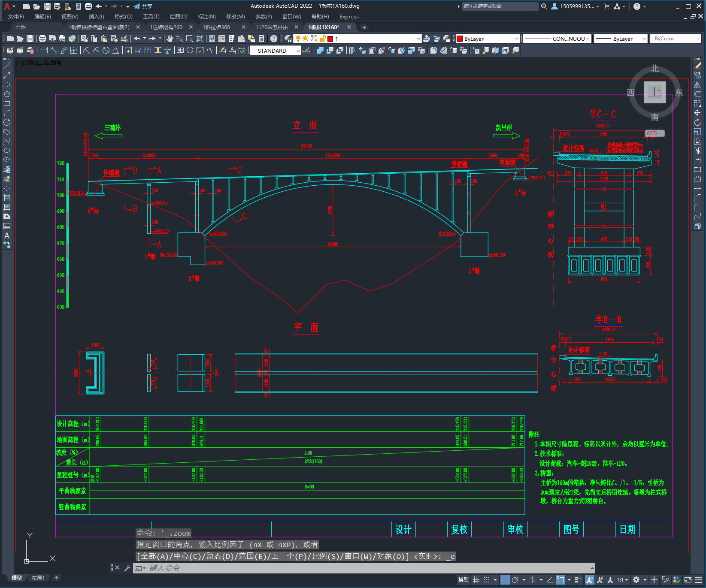The image size is (706, 588).
Task: Open the Express menu
Action: coord(349,17)
